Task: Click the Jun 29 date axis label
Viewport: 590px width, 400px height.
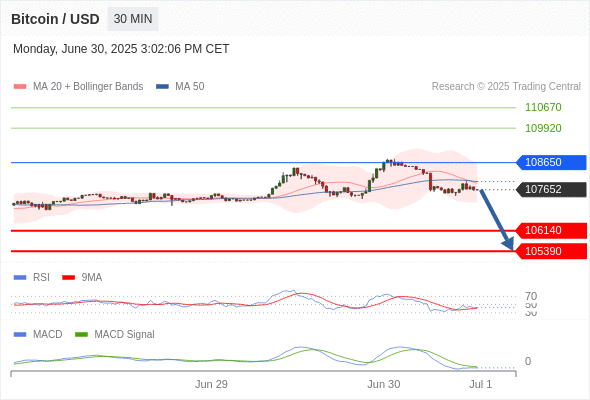Action: (211, 384)
